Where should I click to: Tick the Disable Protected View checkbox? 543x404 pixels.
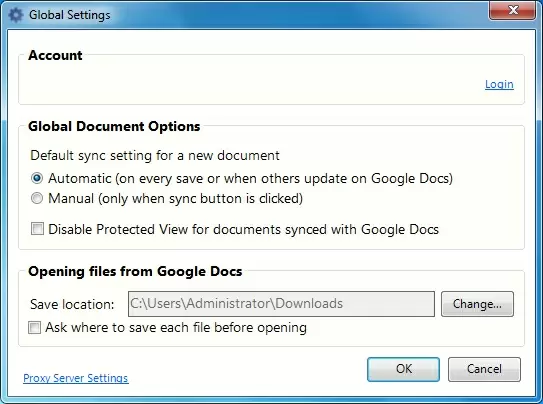(x=37, y=229)
